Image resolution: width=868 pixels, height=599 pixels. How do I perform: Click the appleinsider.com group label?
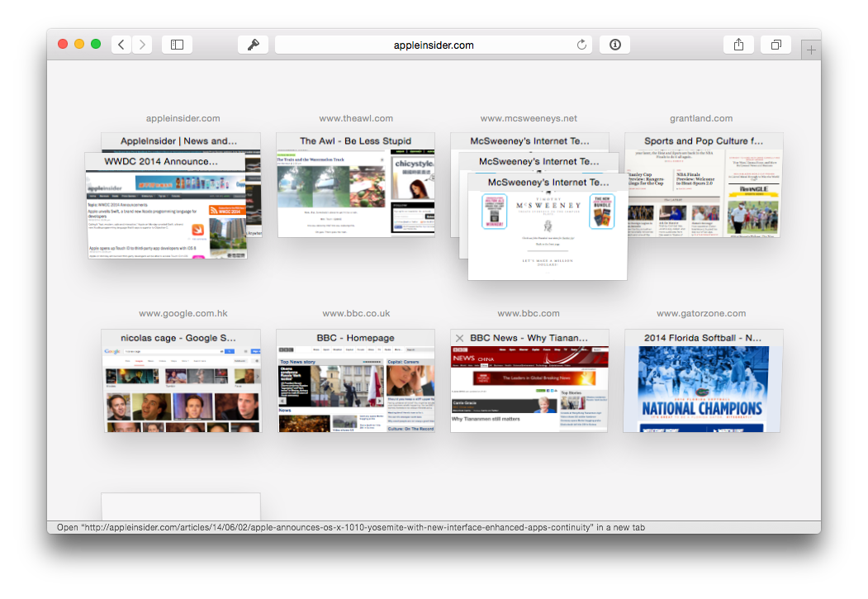[x=183, y=118]
